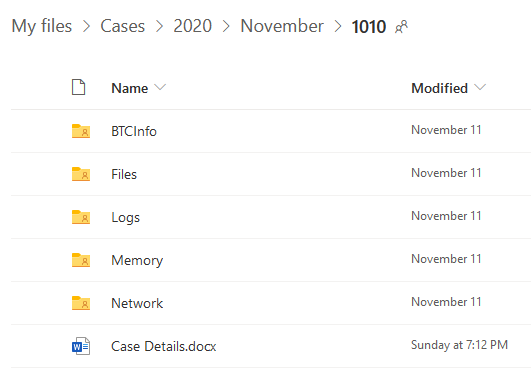
Task: Click the Name column header label
Action: (x=130, y=88)
